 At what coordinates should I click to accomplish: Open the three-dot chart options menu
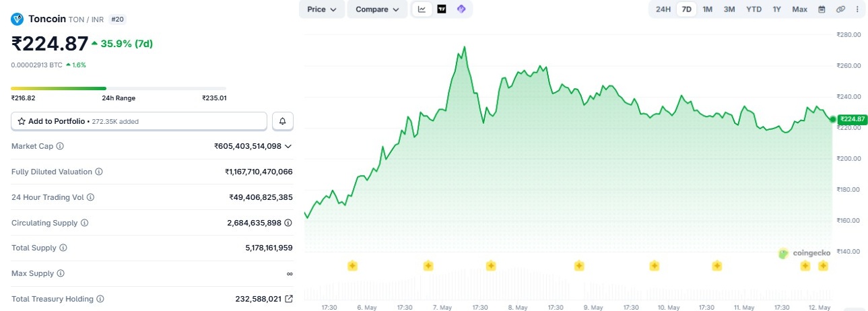[x=857, y=9]
